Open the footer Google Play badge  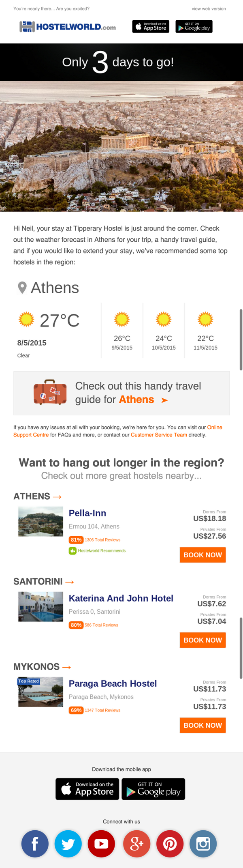pos(153,789)
